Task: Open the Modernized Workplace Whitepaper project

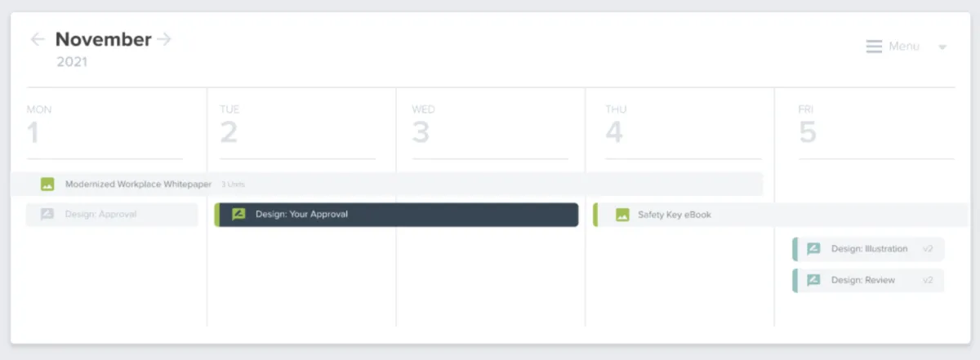Action: click(139, 184)
